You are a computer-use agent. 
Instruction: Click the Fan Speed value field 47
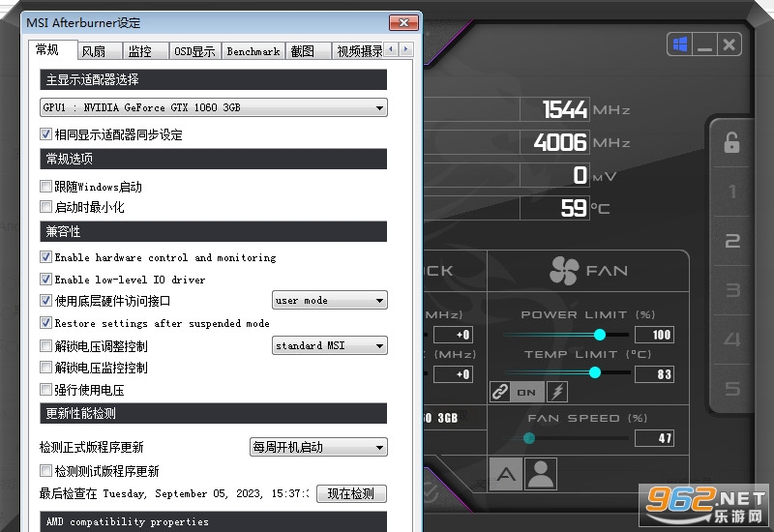tap(654, 438)
